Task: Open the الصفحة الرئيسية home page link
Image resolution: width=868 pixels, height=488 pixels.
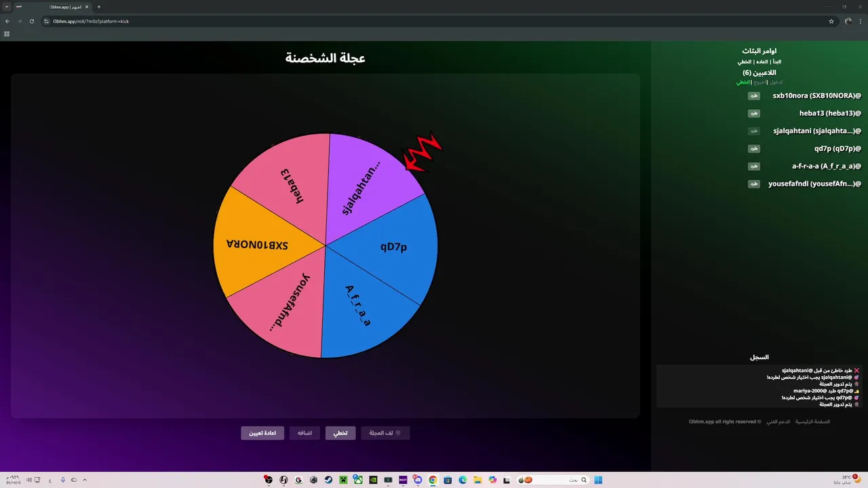Action: (812, 422)
